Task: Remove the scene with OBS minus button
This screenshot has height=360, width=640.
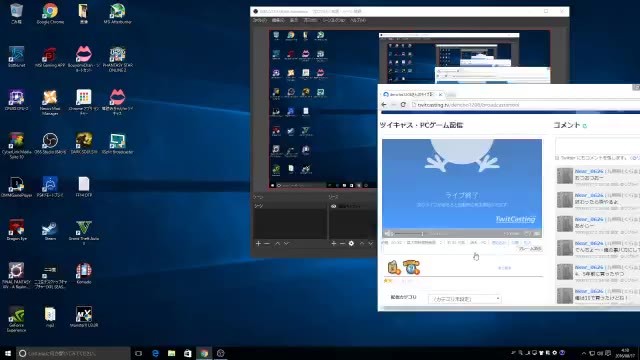Action: pyautogui.click(x=267, y=243)
